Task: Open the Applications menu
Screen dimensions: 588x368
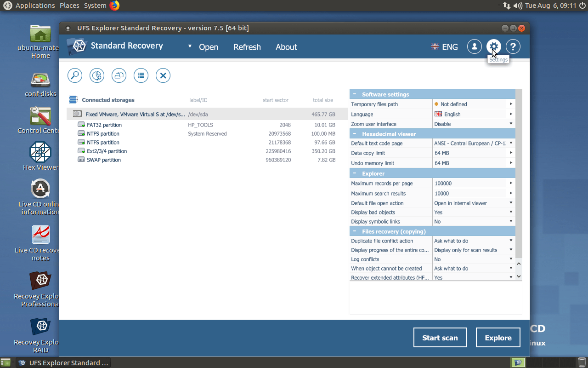Action: click(35, 6)
